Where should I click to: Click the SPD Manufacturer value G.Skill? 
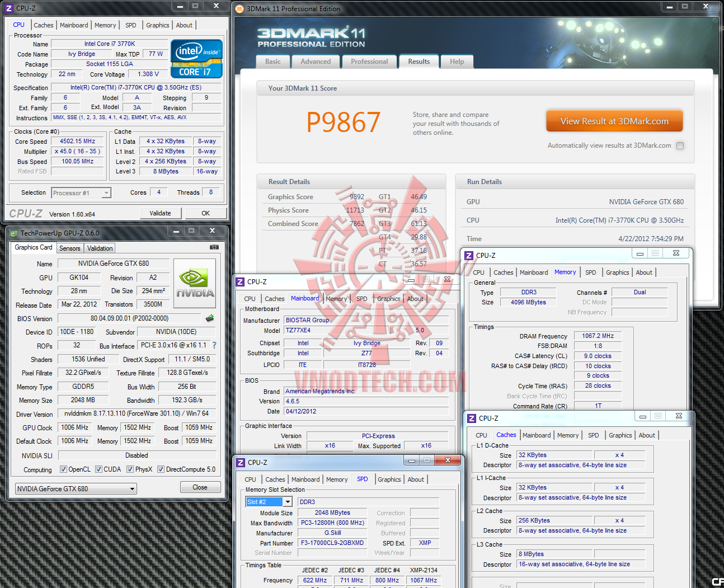(332, 533)
